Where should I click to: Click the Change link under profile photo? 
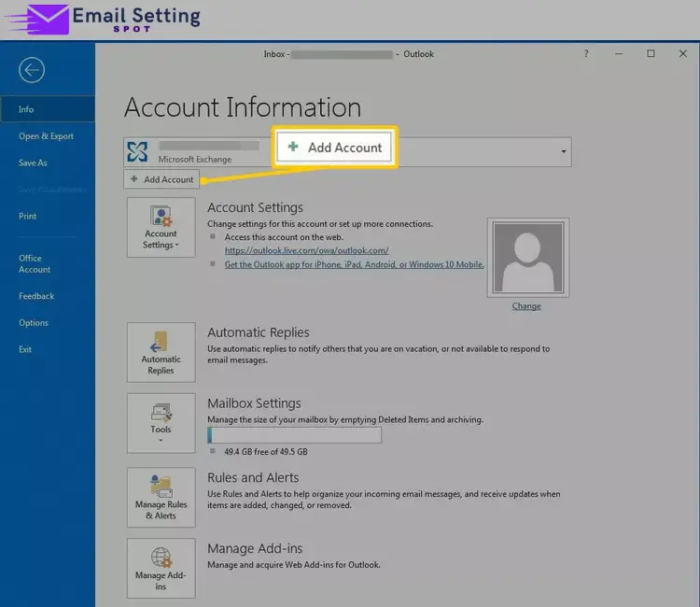pos(526,306)
